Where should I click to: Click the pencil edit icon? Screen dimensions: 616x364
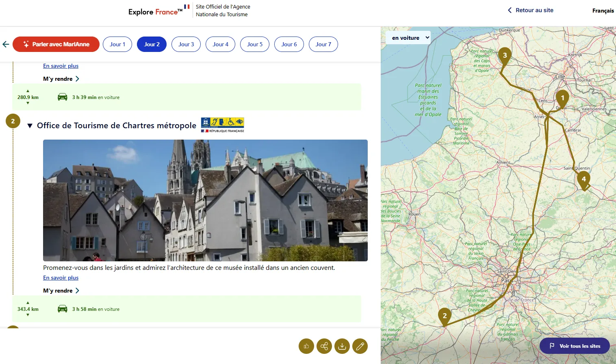tap(360, 346)
